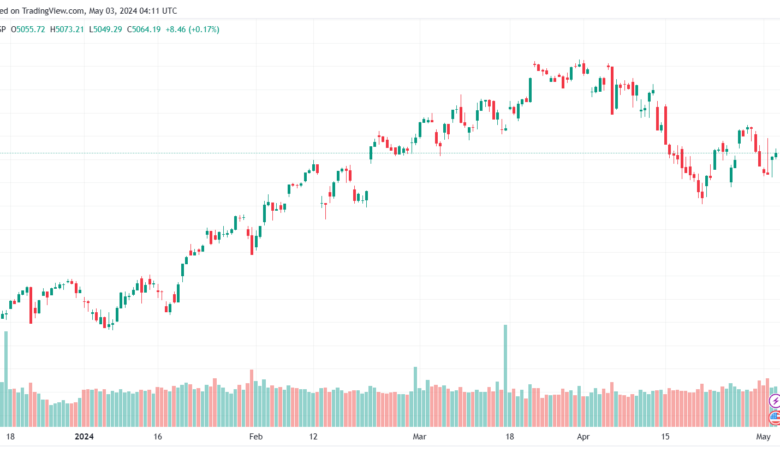Screen dimensions: 780x470
Task: Click the +8.46 (+0.17%) change label
Action: click(x=193, y=29)
